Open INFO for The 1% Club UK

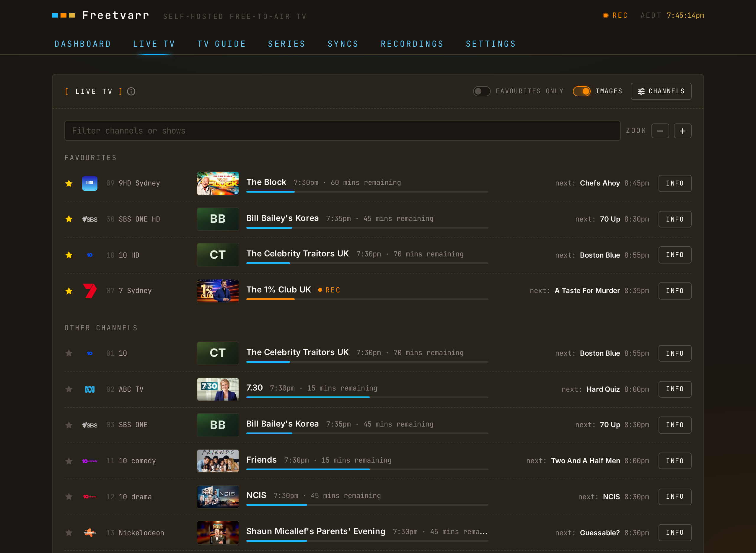[675, 291]
